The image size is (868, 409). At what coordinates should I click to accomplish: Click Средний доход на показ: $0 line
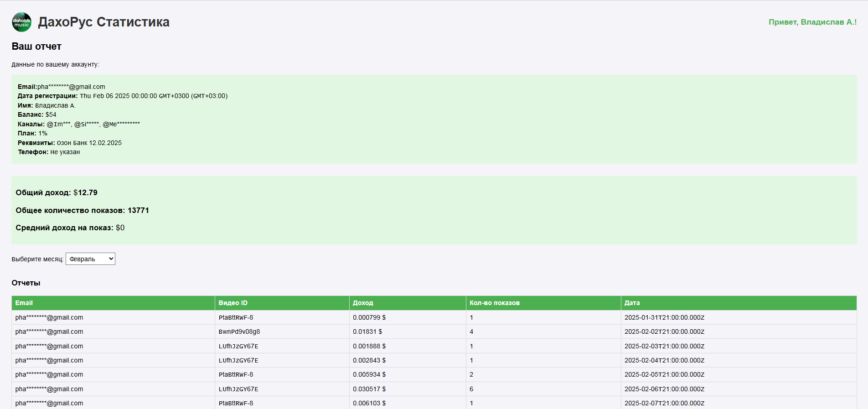pos(70,228)
